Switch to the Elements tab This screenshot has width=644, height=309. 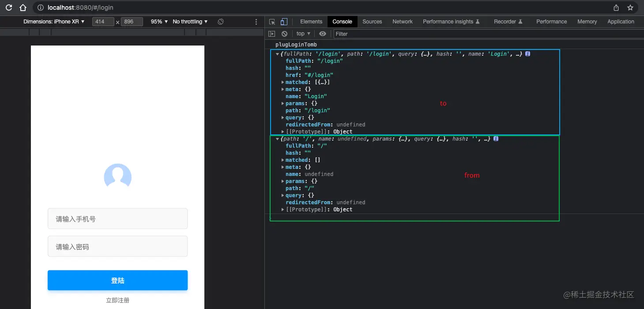point(311,22)
